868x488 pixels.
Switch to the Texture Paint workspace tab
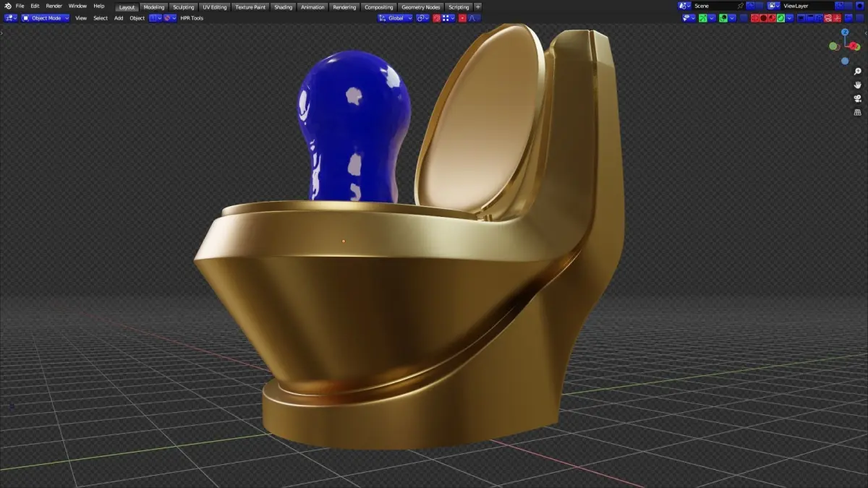click(x=250, y=7)
